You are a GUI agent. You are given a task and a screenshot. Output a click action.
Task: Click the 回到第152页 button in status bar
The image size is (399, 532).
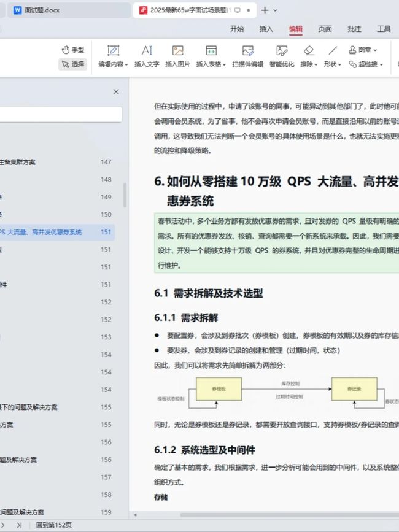(54, 525)
